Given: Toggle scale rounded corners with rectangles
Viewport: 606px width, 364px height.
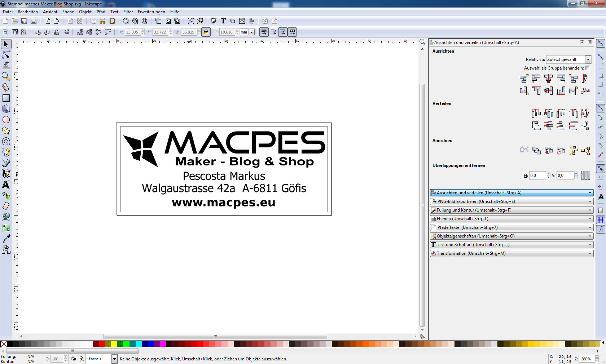Looking at the screenshot, I should coord(273,32).
